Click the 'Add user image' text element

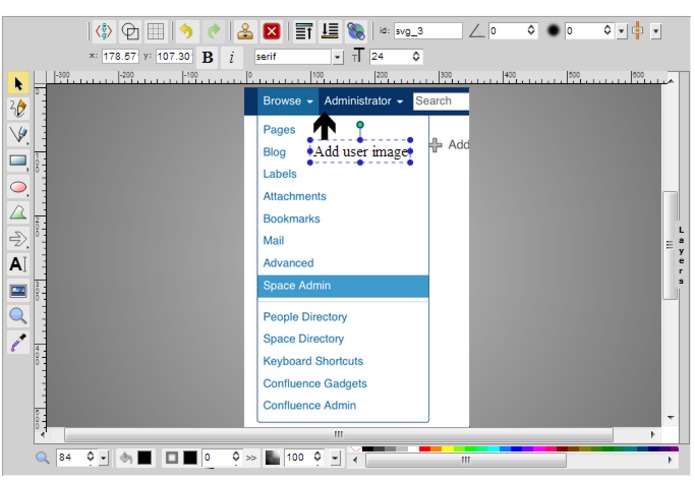(360, 152)
